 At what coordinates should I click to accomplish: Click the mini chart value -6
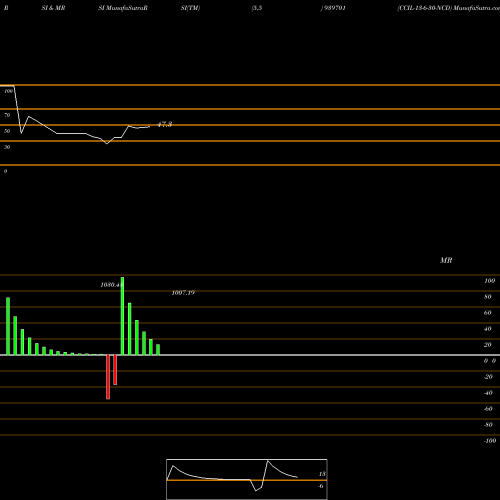(320, 486)
